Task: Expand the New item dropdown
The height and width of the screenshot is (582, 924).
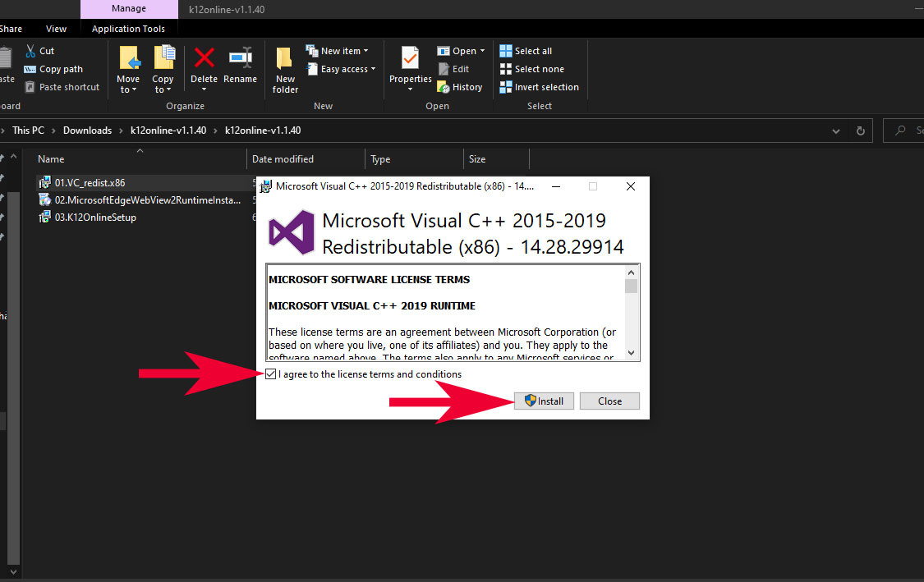Action: click(x=338, y=51)
